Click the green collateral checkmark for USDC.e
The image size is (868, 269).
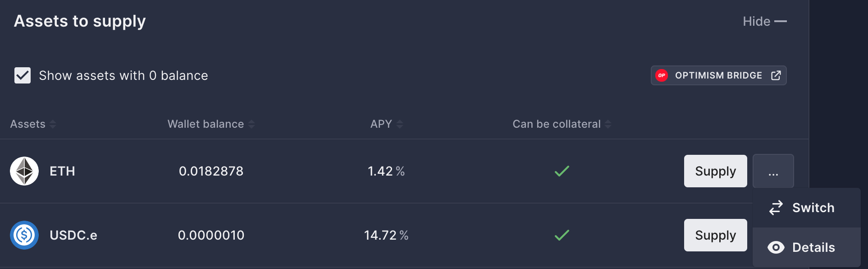[562, 235]
